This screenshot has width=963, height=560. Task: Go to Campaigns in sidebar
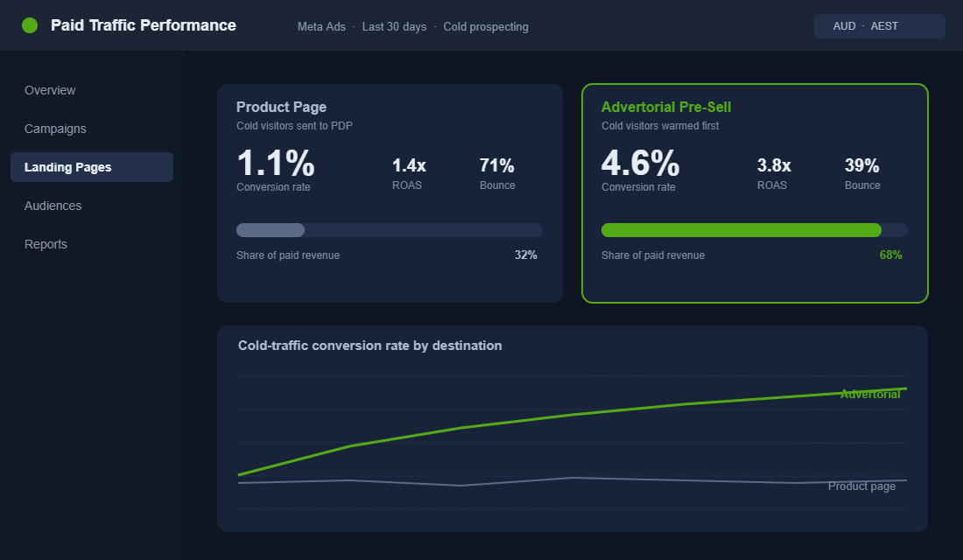coord(55,129)
